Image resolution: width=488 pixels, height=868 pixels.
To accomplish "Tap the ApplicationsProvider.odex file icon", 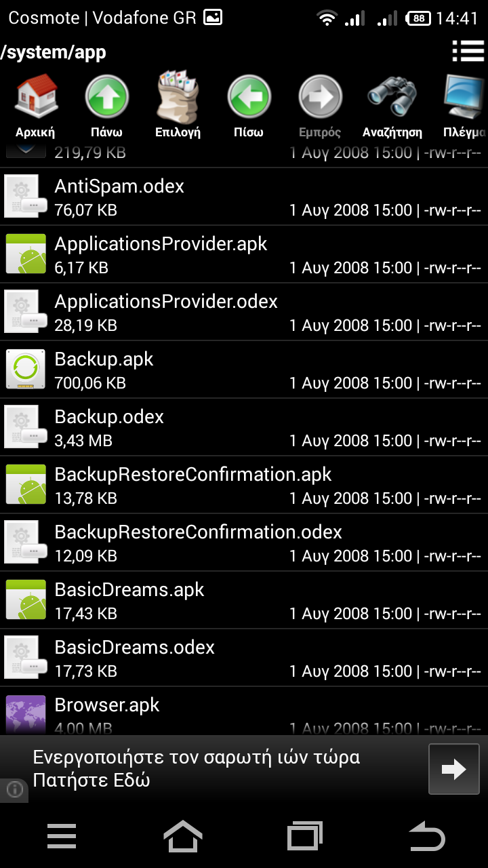I will (x=26, y=312).
